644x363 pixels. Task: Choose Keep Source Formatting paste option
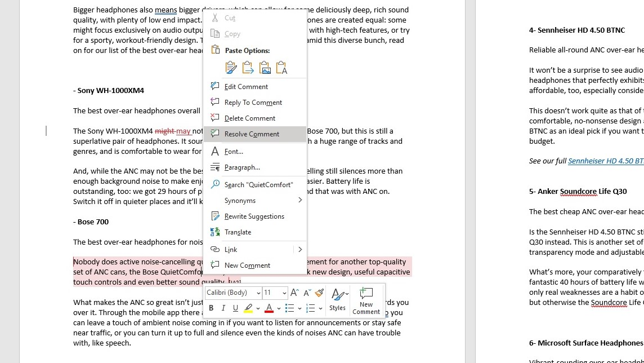(231, 68)
